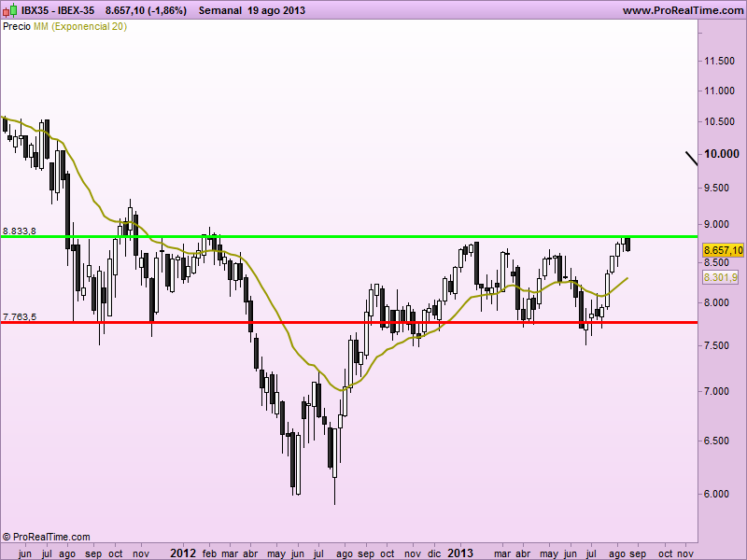Click the 7.763,5 support level label

[x=19, y=317]
